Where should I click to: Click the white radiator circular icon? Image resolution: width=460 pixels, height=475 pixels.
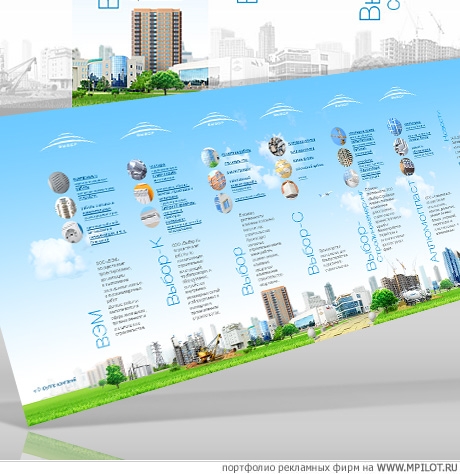[x=144, y=193]
